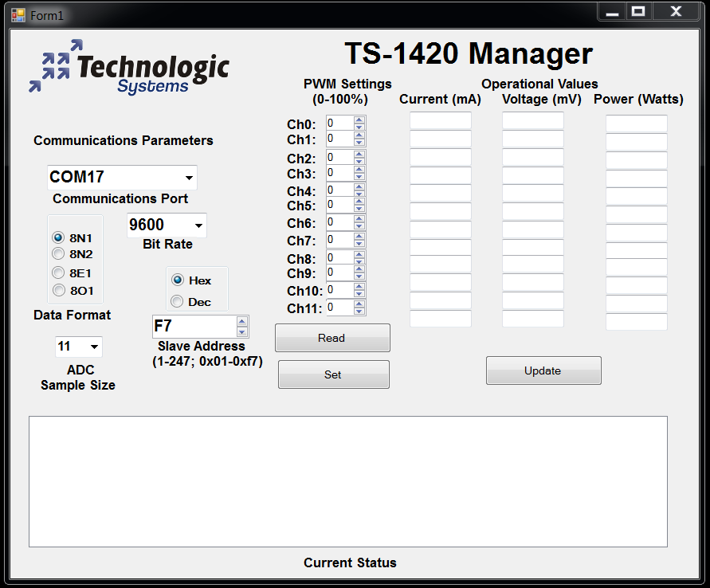
Task: Click the Read button
Action: tap(332, 338)
